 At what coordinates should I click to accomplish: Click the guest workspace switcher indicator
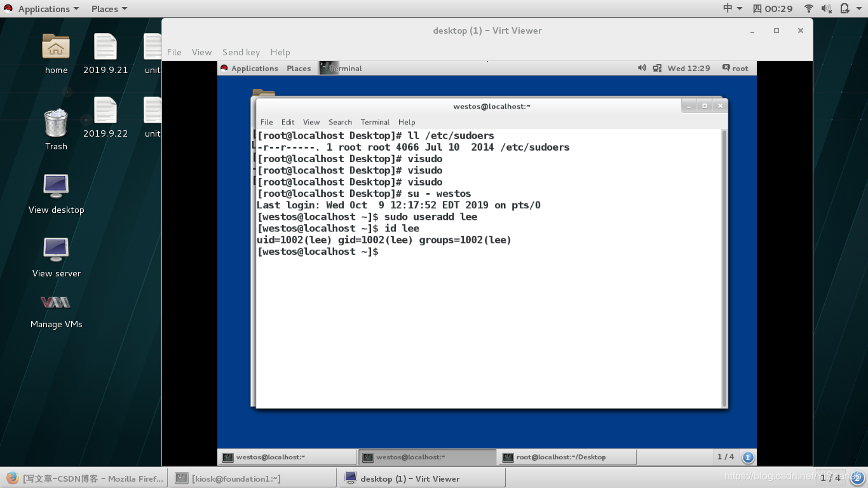coord(748,457)
